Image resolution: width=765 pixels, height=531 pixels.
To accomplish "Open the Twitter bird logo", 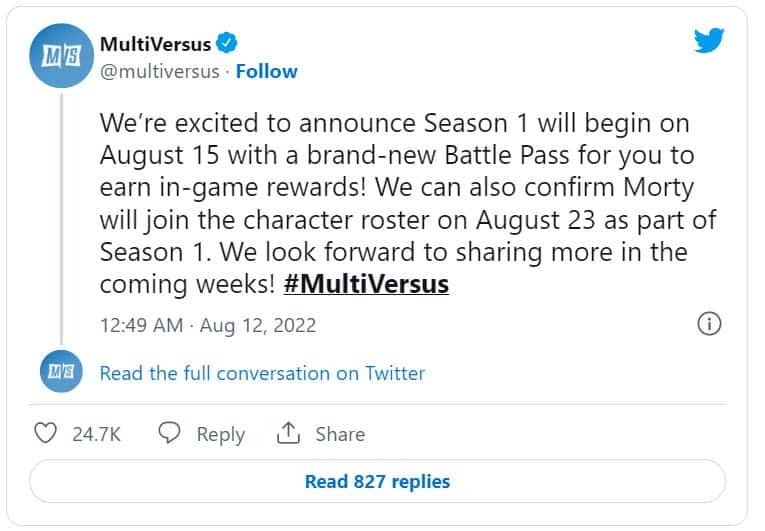I will (709, 40).
